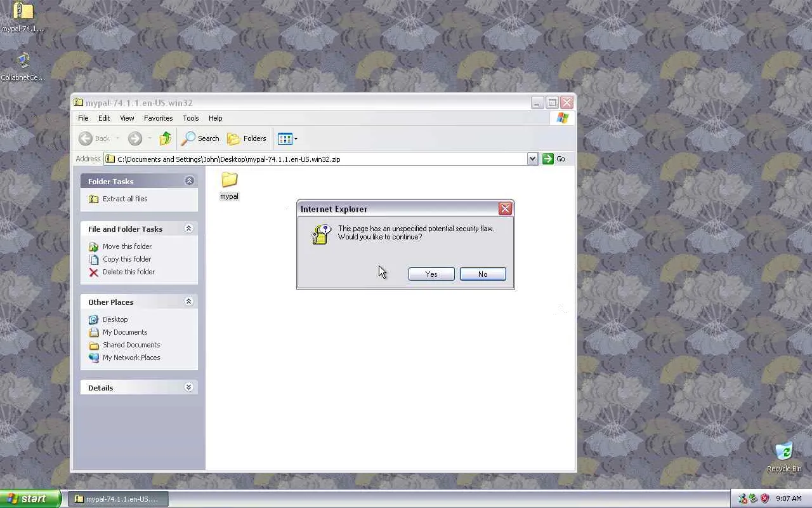Image resolution: width=812 pixels, height=508 pixels.
Task: Click the Go button
Action: pyautogui.click(x=554, y=159)
